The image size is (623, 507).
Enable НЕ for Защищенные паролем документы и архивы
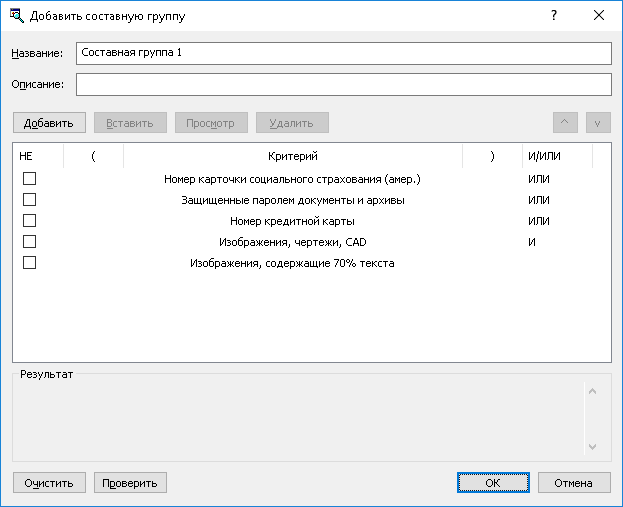click(x=29, y=200)
